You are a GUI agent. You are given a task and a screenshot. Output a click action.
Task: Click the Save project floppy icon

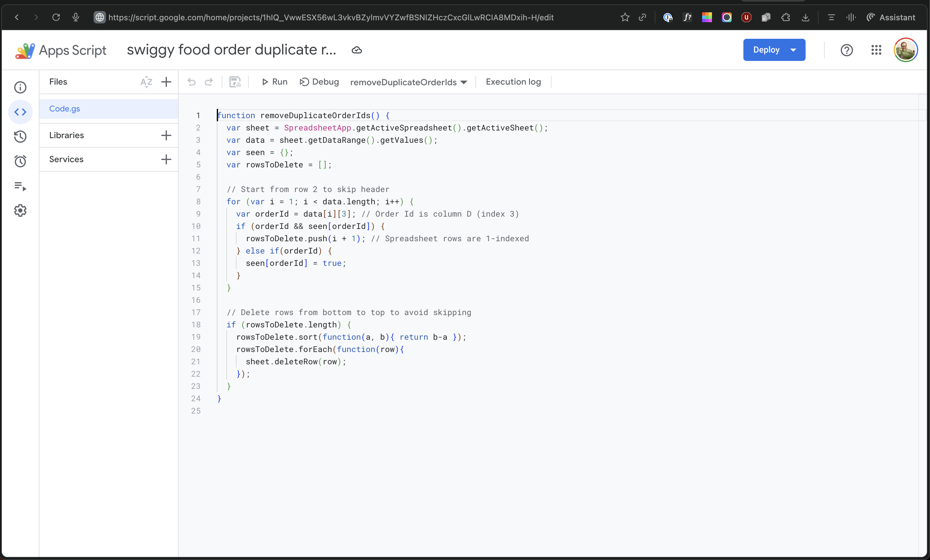[x=235, y=82]
